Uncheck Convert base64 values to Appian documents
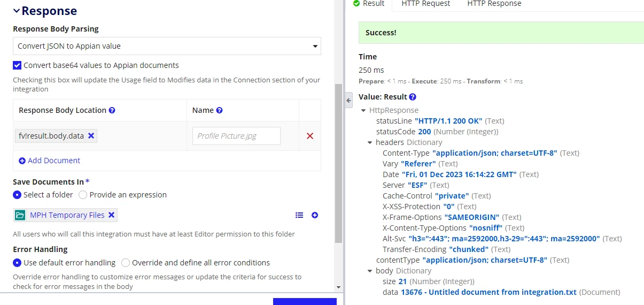The image size is (644, 305). [x=17, y=65]
